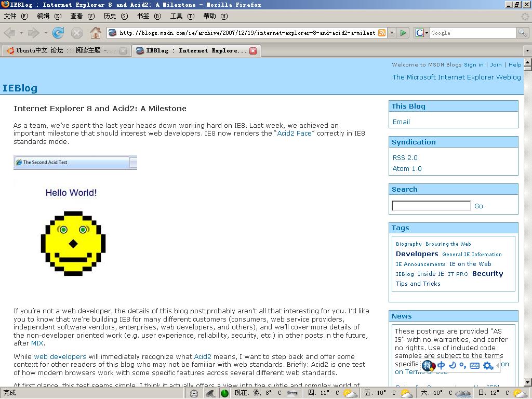Click the green radar icon in the status bar

[224, 393]
